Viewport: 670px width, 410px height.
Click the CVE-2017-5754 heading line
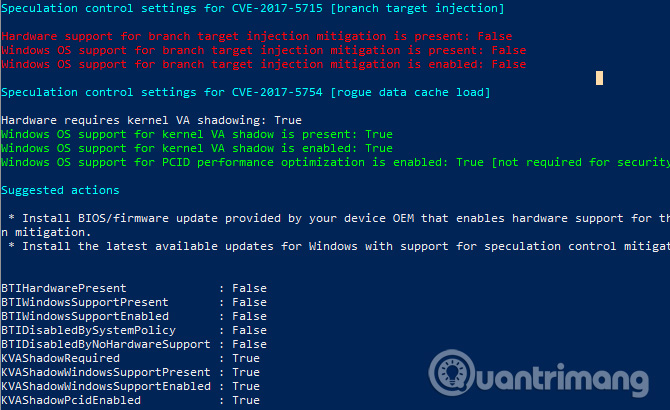(x=246, y=92)
